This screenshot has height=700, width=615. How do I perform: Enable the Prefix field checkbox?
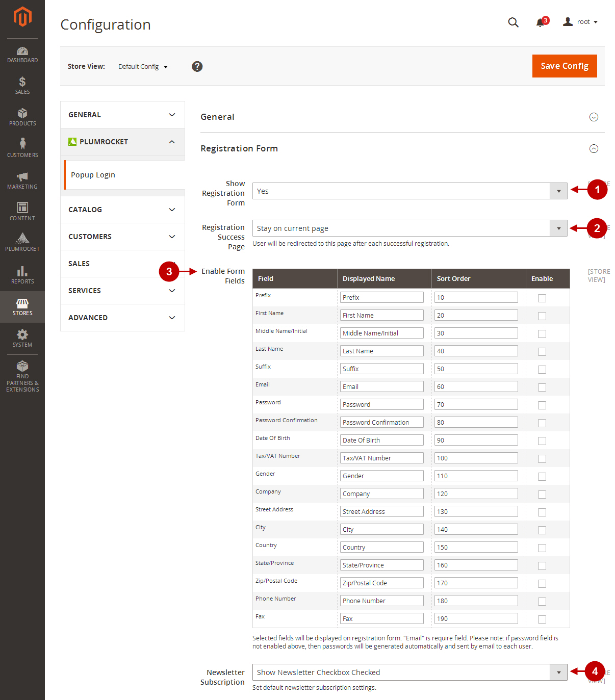pos(542,298)
